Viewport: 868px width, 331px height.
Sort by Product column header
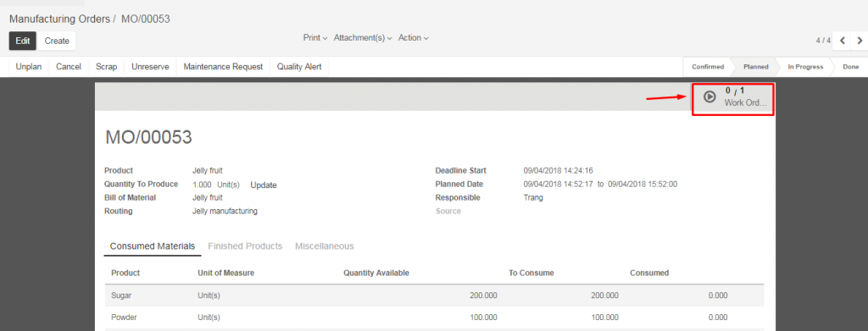125,273
